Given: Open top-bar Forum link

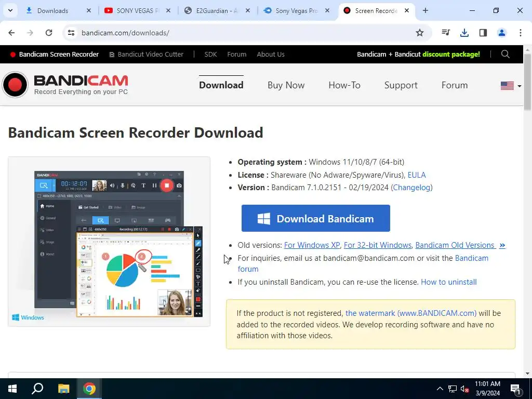Looking at the screenshot, I should 237,54.
